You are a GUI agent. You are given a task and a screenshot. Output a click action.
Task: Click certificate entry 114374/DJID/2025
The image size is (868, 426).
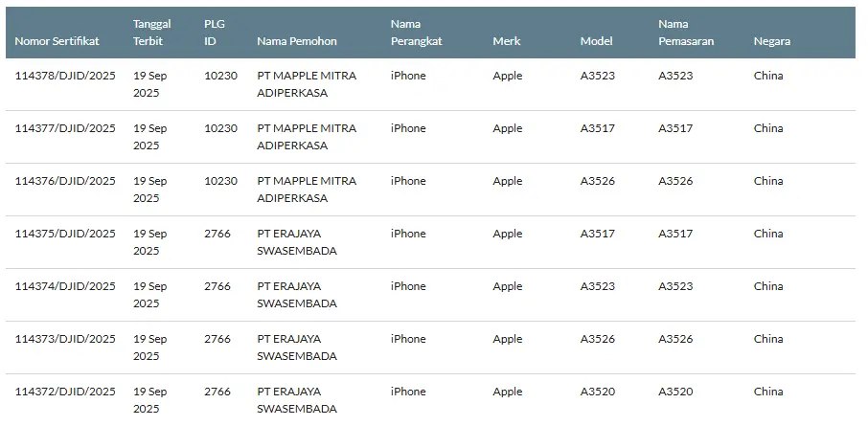pyautogui.click(x=65, y=286)
